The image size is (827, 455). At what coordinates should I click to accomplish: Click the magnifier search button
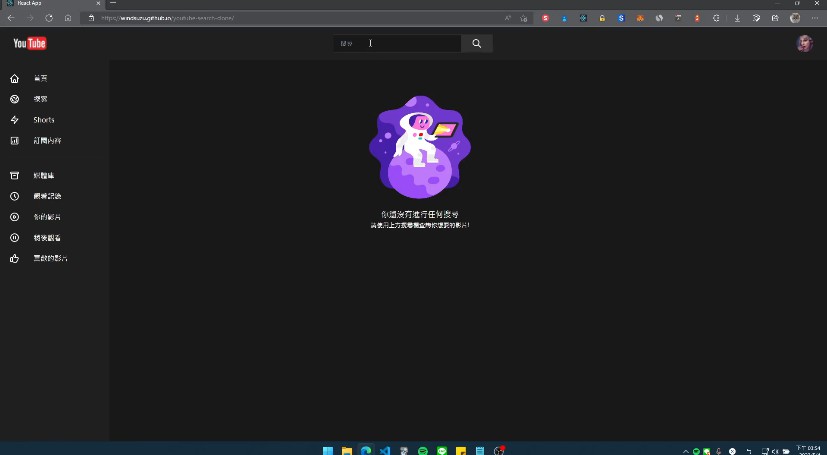click(477, 43)
